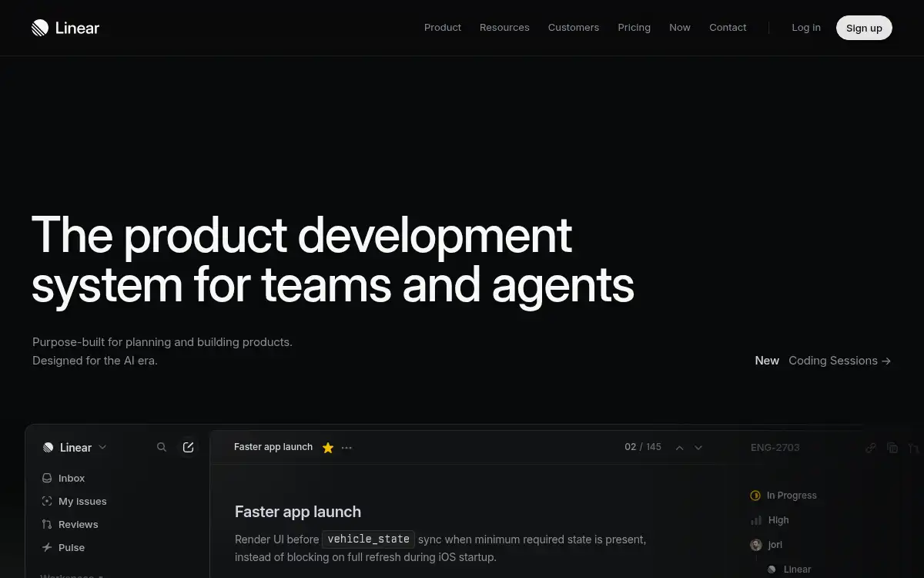
Task: Click the ENG-2703 issue ID
Action: tap(775, 448)
